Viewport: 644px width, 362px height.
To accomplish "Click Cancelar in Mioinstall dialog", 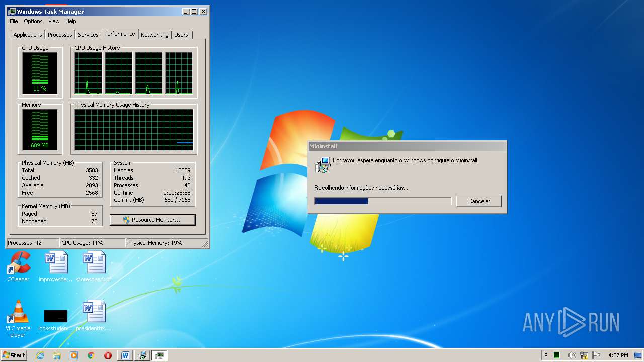I will tap(479, 201).
